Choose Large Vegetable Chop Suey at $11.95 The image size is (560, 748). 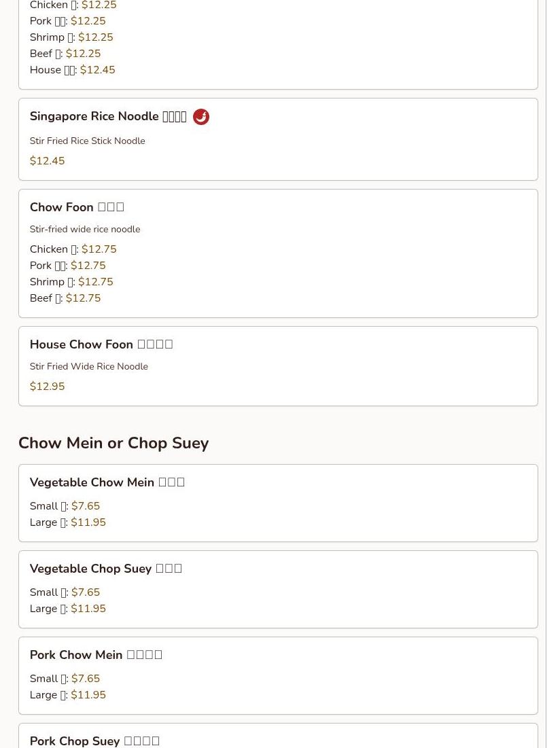click(x=67, y=609)
